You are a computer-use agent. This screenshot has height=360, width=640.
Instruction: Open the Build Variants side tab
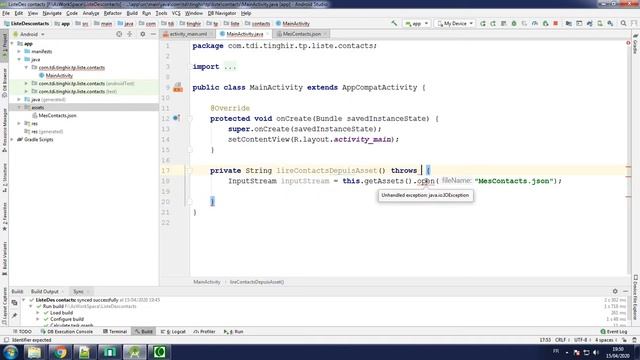(4, 258)
